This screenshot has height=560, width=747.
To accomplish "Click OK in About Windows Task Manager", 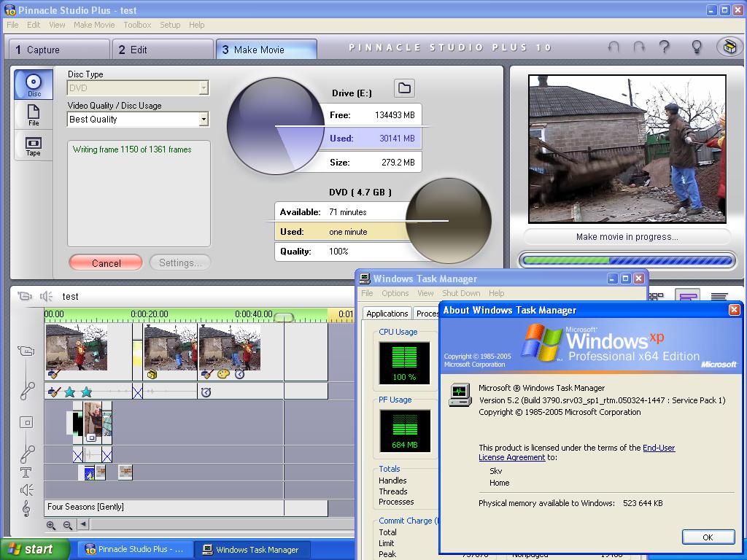I will pos(708,537).
